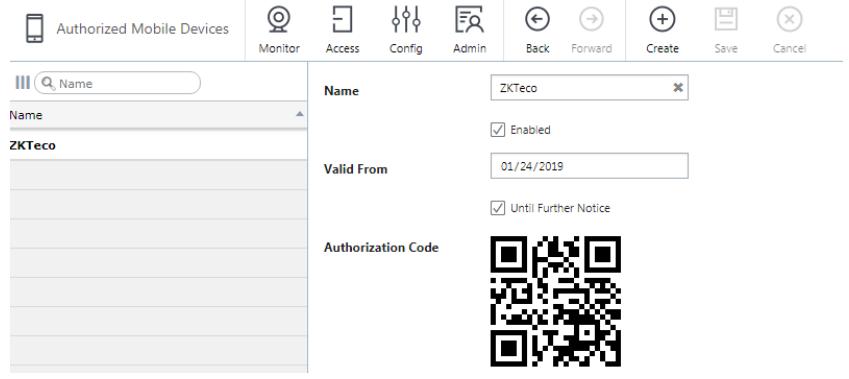
Task: Click the Name column header
Action: [158, 115]
